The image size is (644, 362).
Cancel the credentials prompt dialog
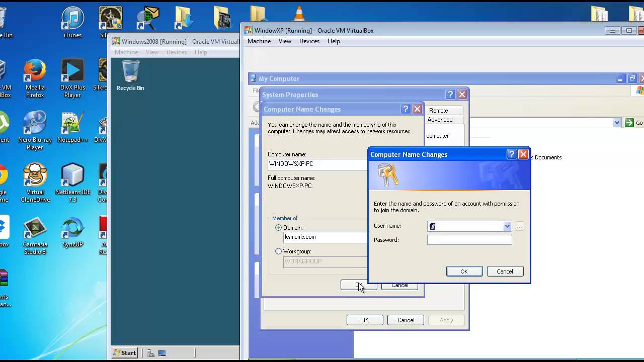tap(505, 271)
